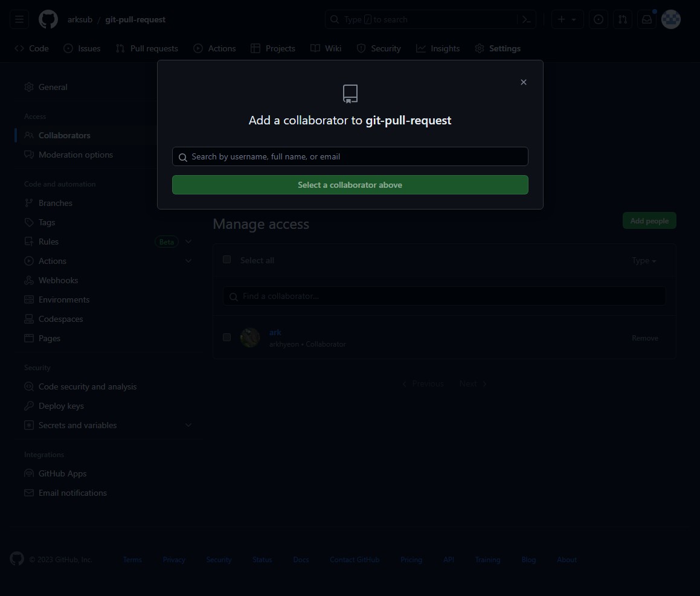Open the Type filter dropdown
The width and height of the screenshot is (700, 596).
(x=644, y=260)
